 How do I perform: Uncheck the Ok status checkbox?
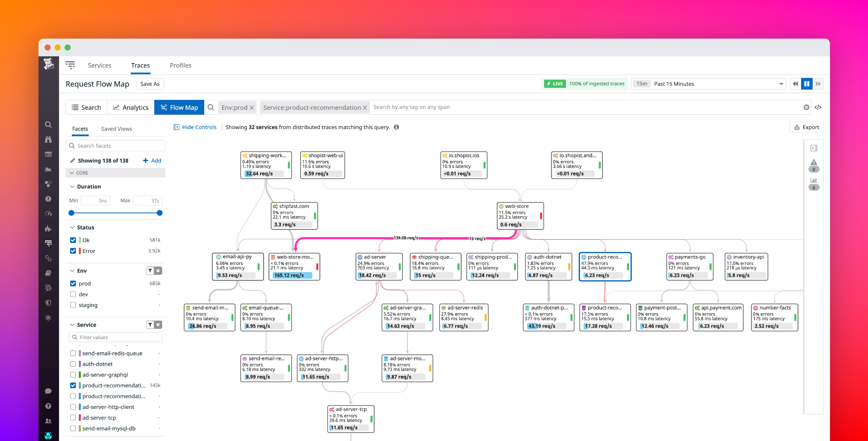[x=73, y=240]
